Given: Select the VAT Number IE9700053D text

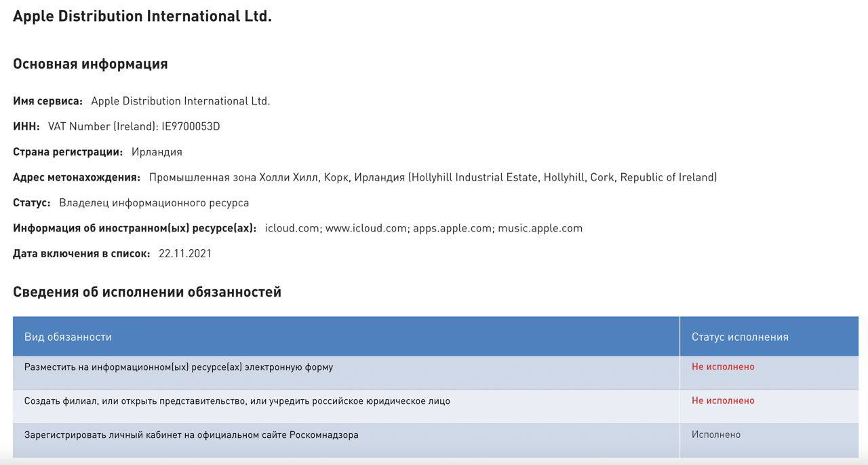Looking at the screenshot, I should pyautogui.click(x=134, y=126).
